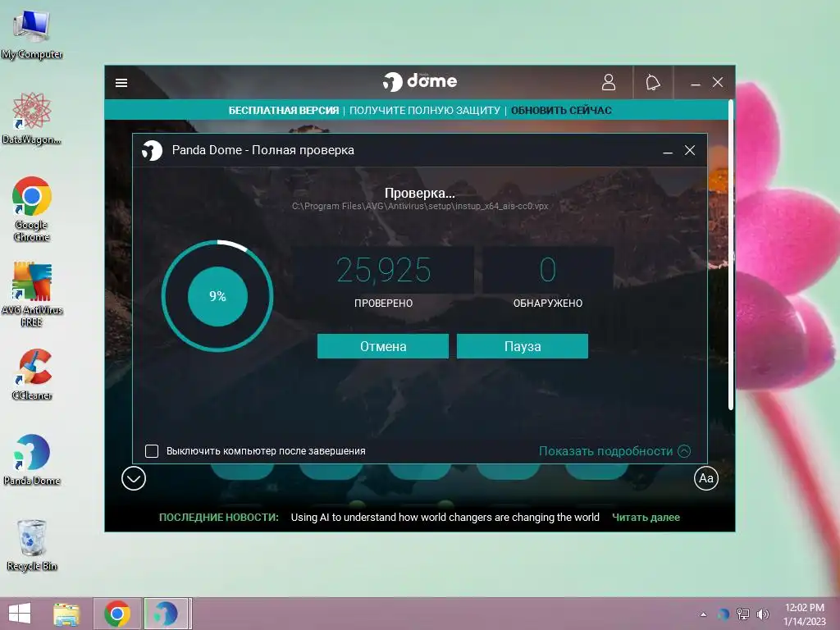Open File Explorer from taskbar
The width and height of the screenshot is (840, 630).
[66, 614]
